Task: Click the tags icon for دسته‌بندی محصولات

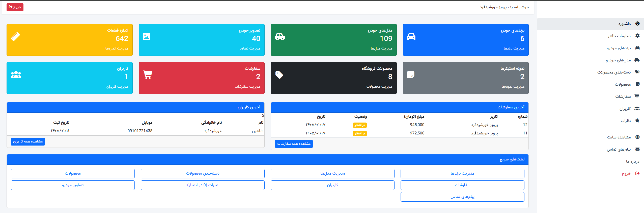Action: tap(637, 72)
